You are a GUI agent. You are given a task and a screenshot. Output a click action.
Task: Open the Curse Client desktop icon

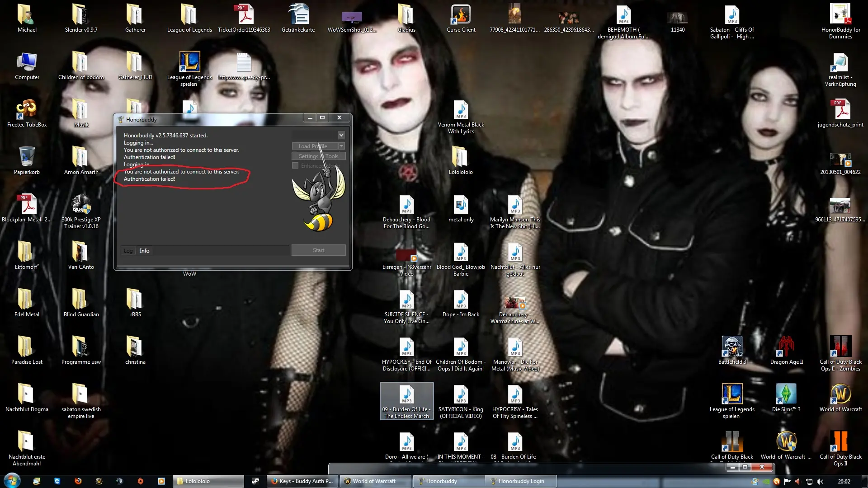click(x=461, y=19)
